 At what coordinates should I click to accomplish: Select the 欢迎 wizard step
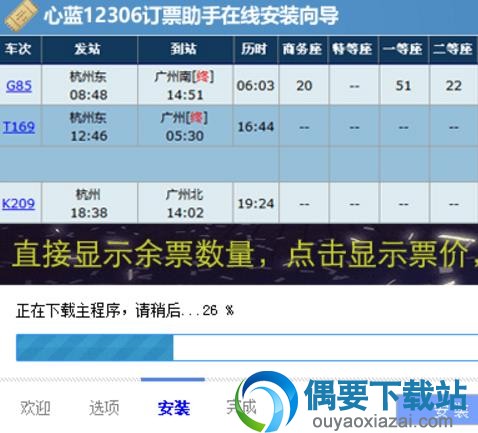(x=35, y=408)
